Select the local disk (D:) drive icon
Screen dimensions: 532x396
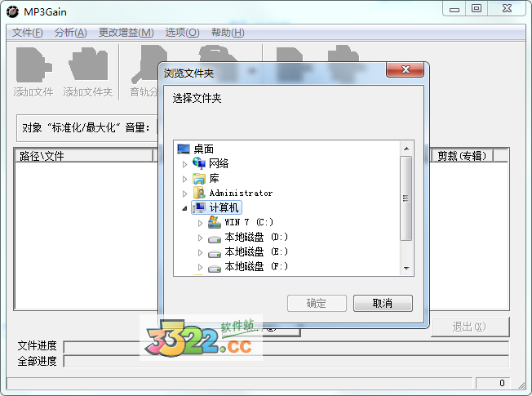click(x=215, y=239)
